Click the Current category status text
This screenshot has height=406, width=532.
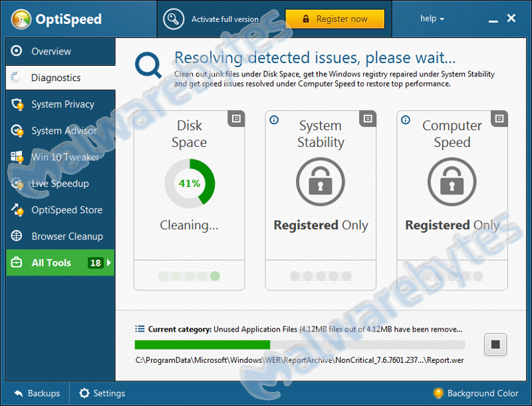[x=305, y=329]
